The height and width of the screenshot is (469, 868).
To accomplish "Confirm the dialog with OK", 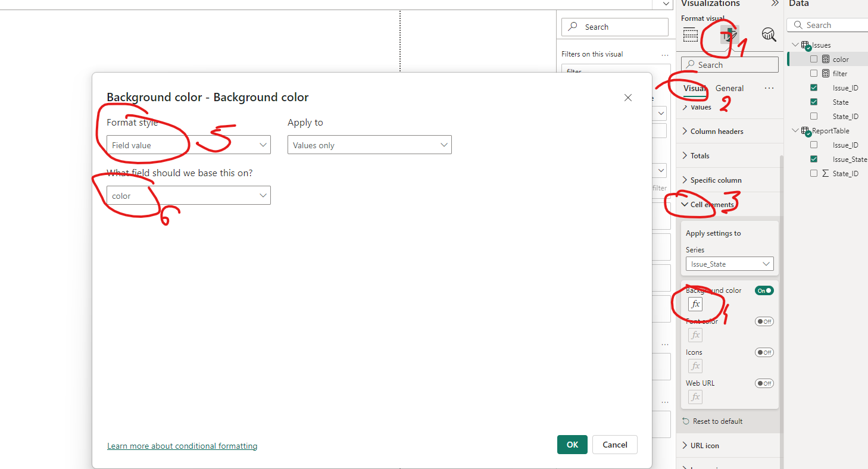I will [x=572, y=445].
